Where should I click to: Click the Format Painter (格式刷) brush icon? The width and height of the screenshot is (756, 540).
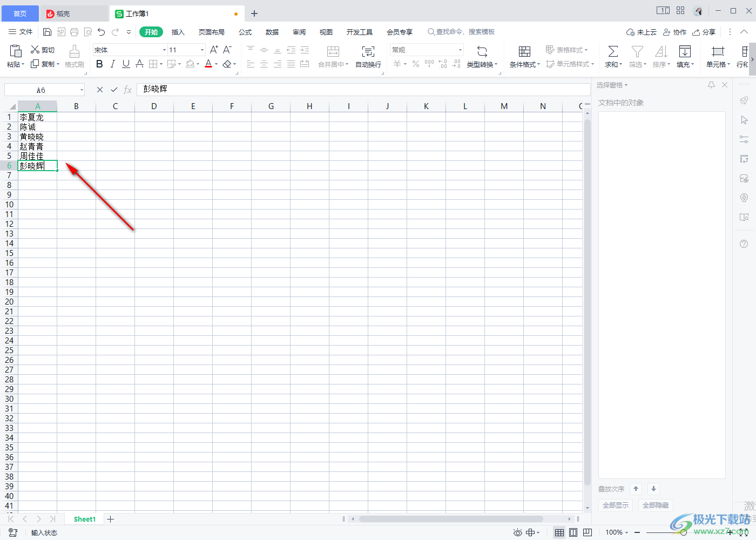point(75,52)
